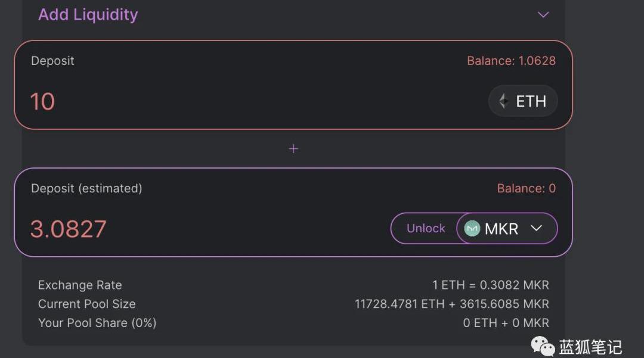Click the plus sign between deposit boxes
644x358 pixels.
click(293, 149)
